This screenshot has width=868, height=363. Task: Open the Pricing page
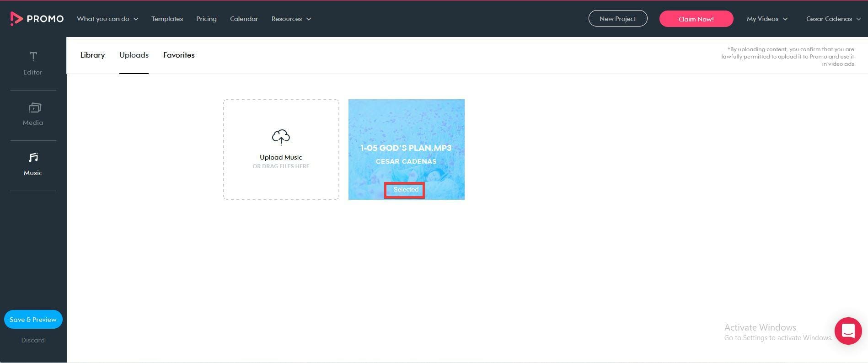tap(206, 19)
